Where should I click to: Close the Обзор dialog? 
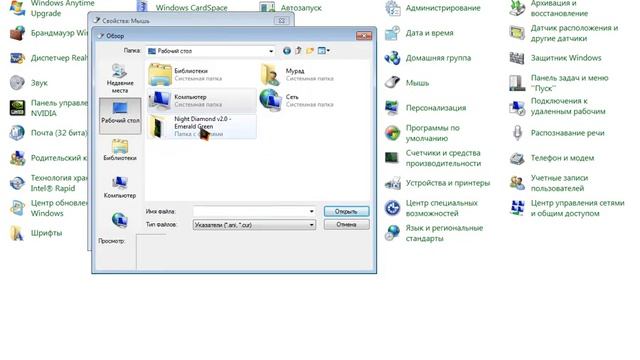tap(364, 36)
